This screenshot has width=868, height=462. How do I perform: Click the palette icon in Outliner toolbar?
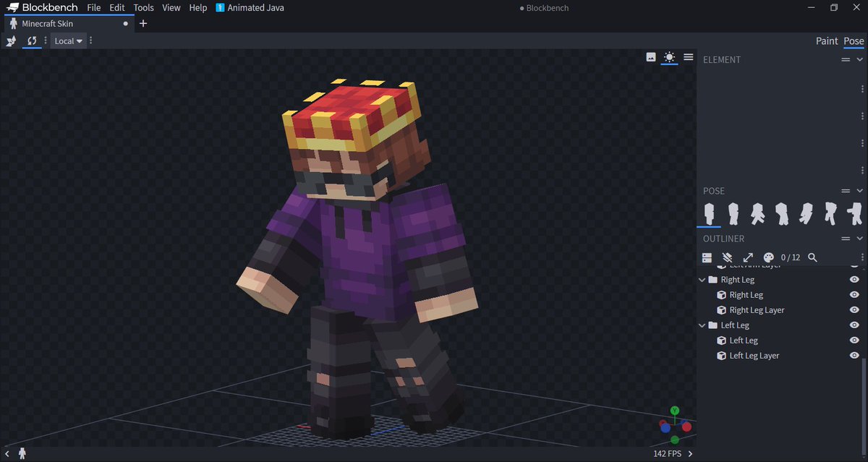pyautogui.click(x=769, y=257)
